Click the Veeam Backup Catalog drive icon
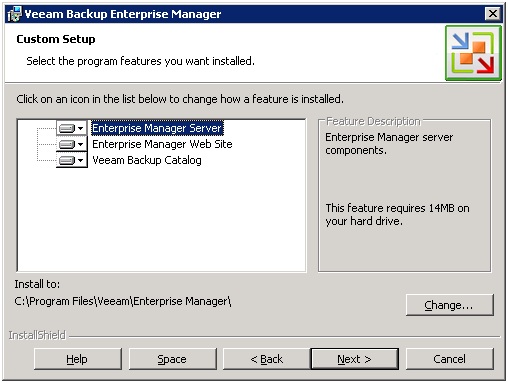508x383 pixels. [x=67, y=160]
